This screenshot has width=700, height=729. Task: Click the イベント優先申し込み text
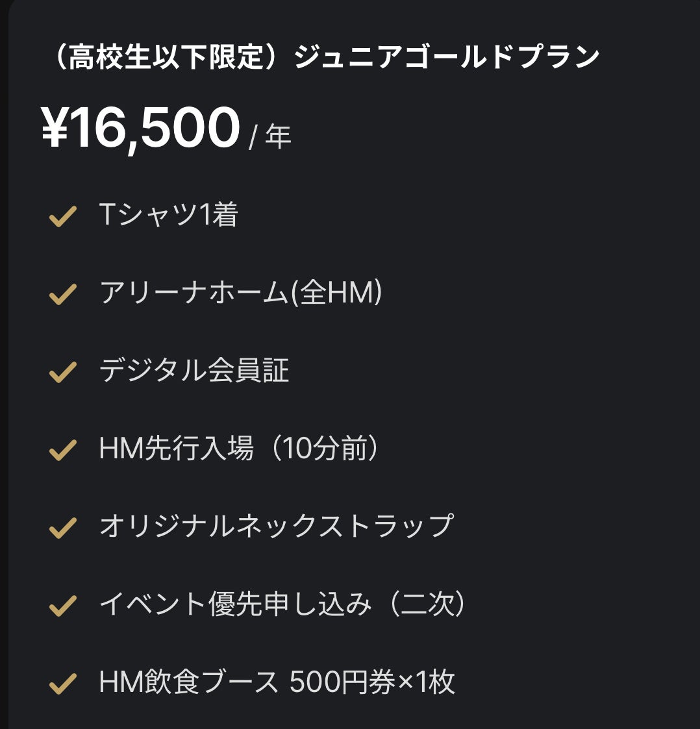[x=235, y=604]
